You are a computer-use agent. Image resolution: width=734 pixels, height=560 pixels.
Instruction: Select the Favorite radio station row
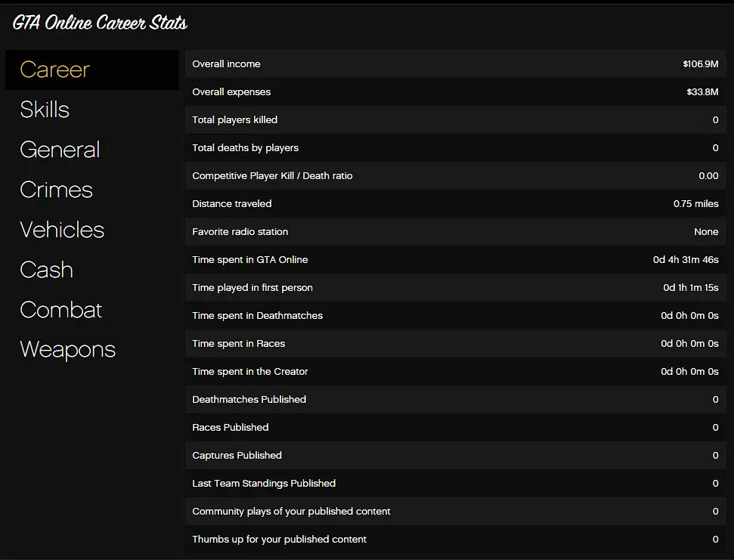(x=455, y=232)
